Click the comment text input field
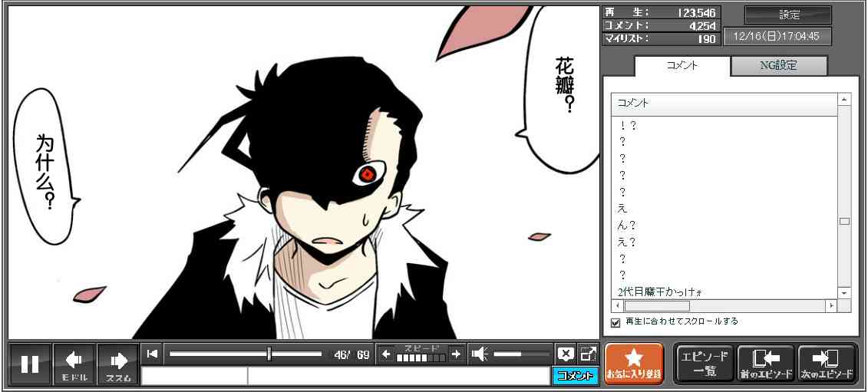Viewport: 868px width, 392px height. pyautogui.click(x=398, y=376)
